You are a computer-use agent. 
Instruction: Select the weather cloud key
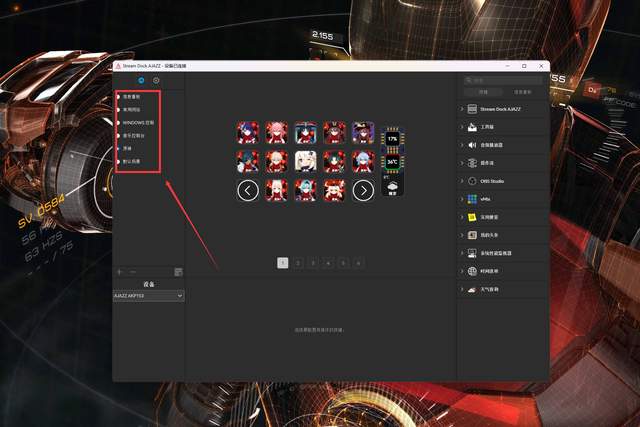(x=392, y=186)
